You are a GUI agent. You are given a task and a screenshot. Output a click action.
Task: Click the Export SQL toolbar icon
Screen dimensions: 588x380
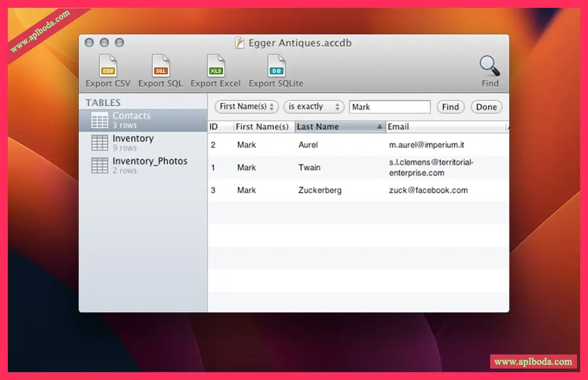click(x=160, y=67)
